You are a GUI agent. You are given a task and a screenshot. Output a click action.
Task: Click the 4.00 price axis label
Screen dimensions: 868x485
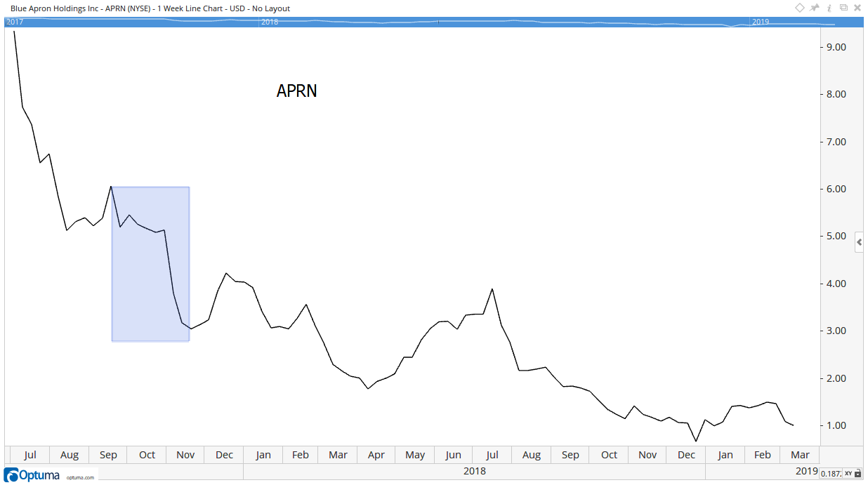click(x=836, y=284)
